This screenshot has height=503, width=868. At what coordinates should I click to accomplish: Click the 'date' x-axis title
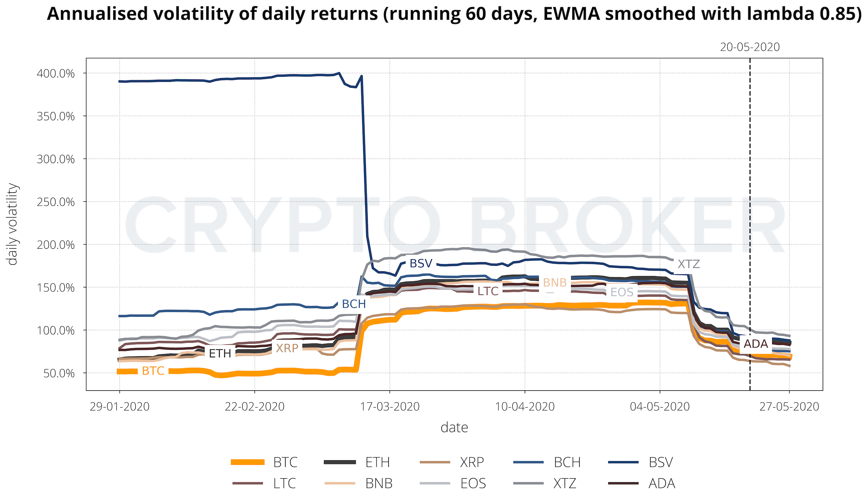pos(454,427)
